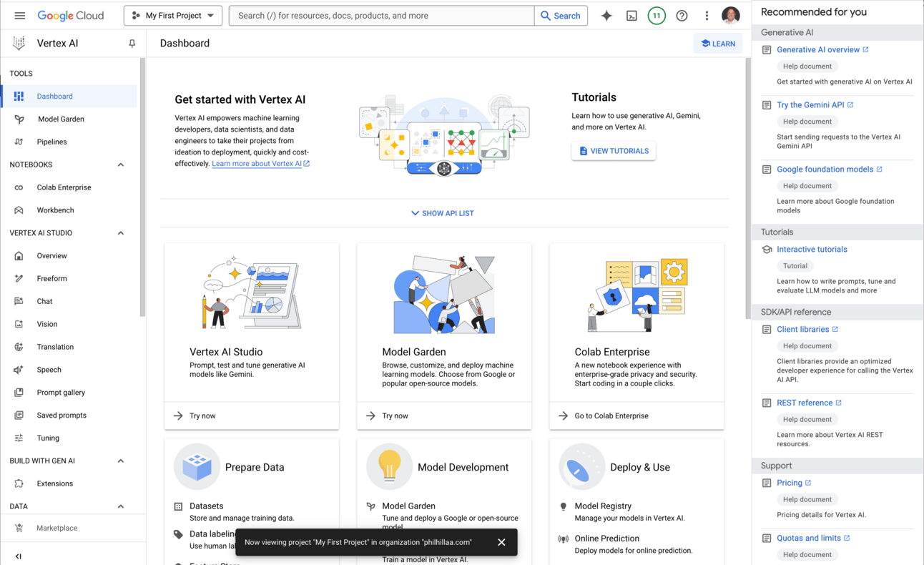Click the Vision sidebar icon
This screenshot has width=924, height=565.
click(x=19, y=324)
